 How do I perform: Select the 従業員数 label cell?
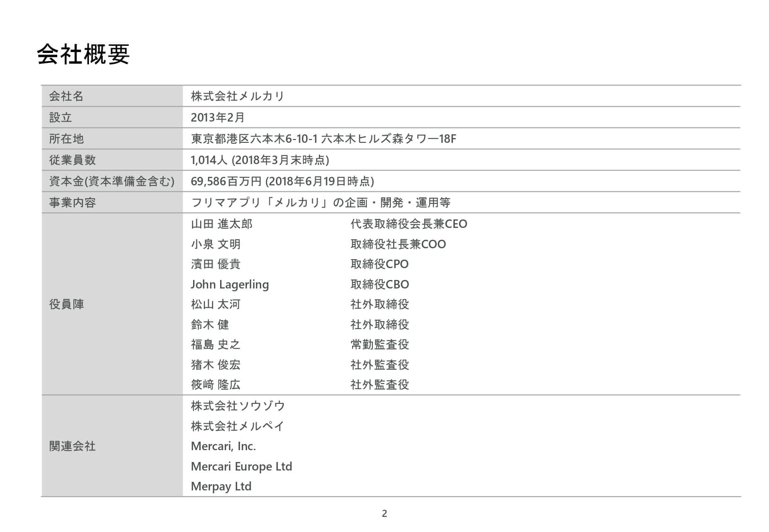(112, 160)
